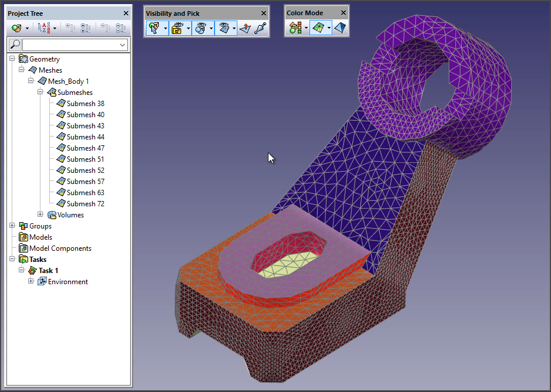
Task: Toggle the surface visibility eye icon
Action: click(x=223, y=28)
